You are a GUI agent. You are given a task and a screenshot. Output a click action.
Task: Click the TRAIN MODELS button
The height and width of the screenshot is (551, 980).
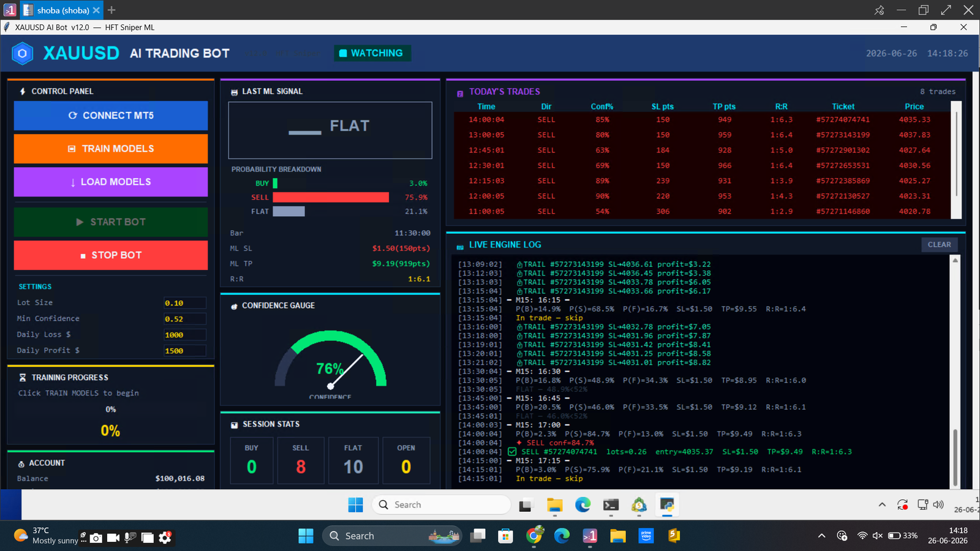111,149
